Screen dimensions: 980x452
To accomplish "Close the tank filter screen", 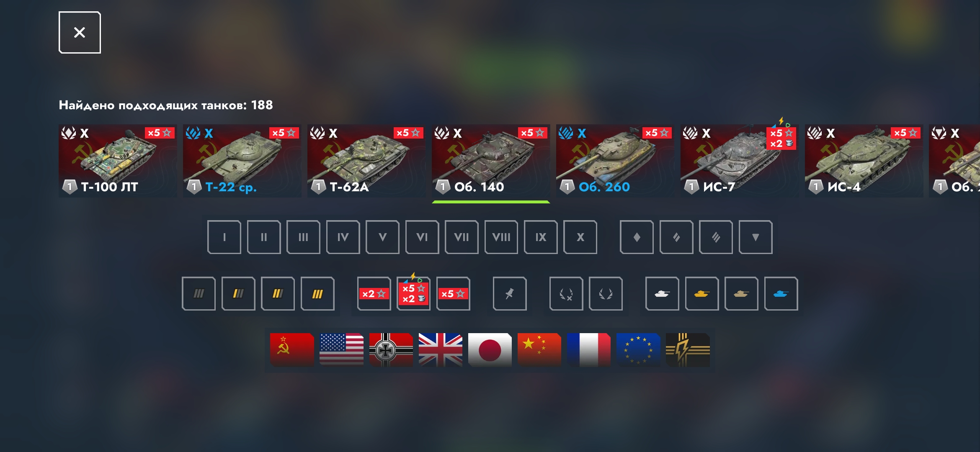I will [80, 32].
